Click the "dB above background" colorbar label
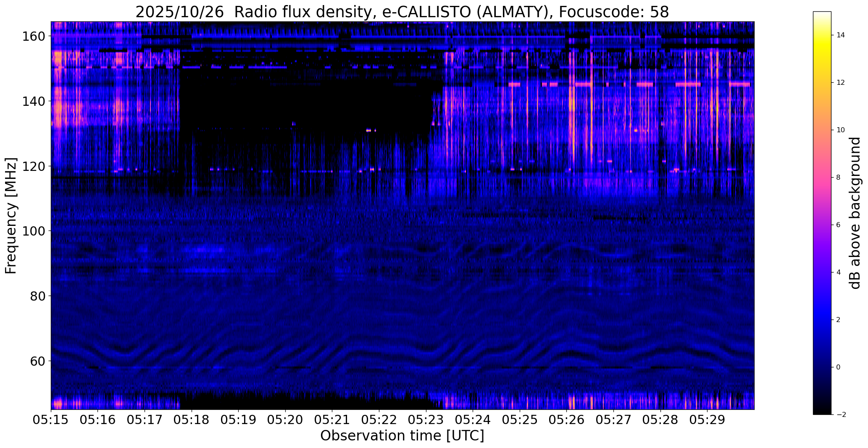 [855, 213]
